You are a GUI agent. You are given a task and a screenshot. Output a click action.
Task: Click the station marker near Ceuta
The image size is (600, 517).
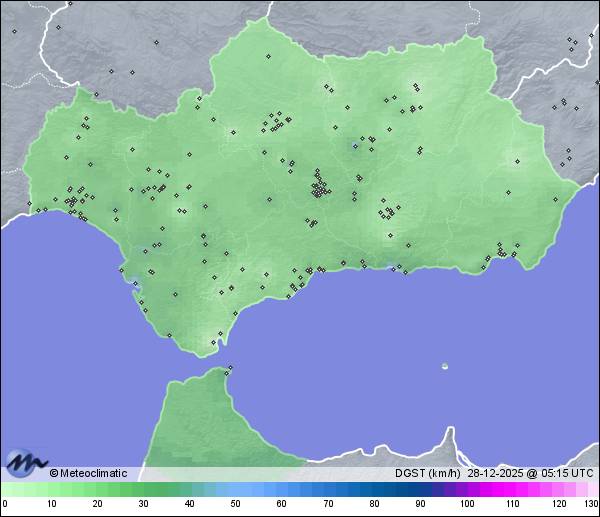[230, 369]
